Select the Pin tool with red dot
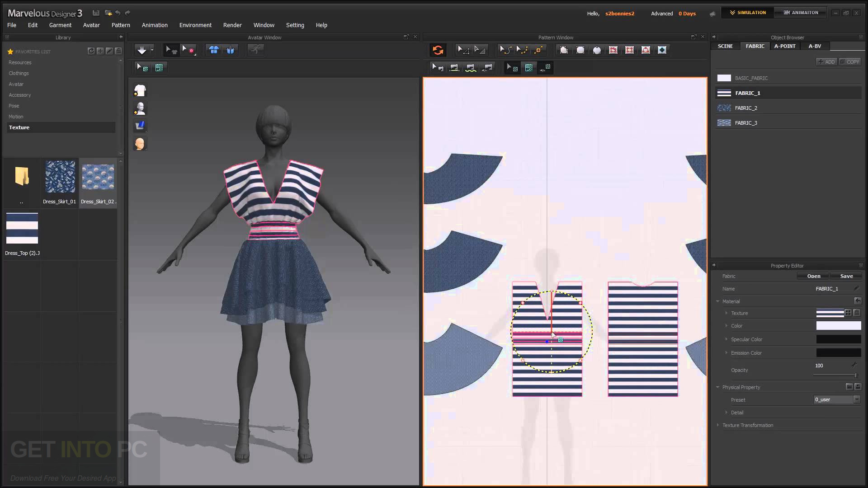This screenshot has height=488, width=868. click(188, 50)
